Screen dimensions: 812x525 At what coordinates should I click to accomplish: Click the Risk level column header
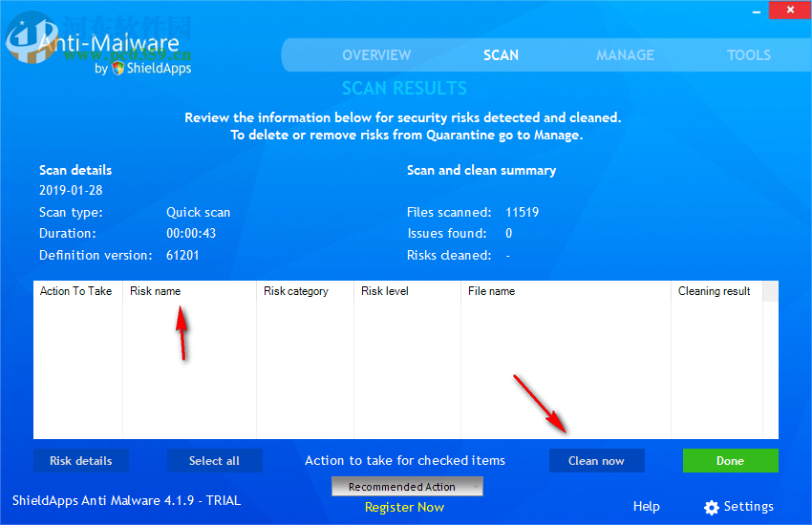pos(407,291)
